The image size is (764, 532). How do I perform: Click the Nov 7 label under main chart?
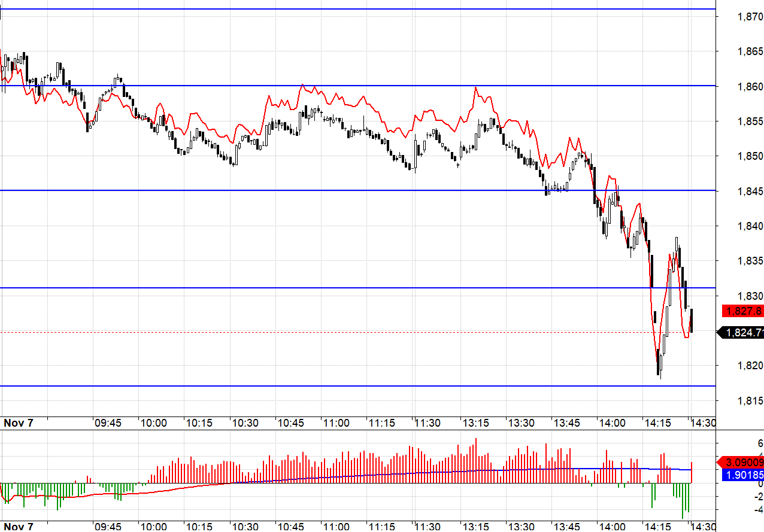click(19, 423)
